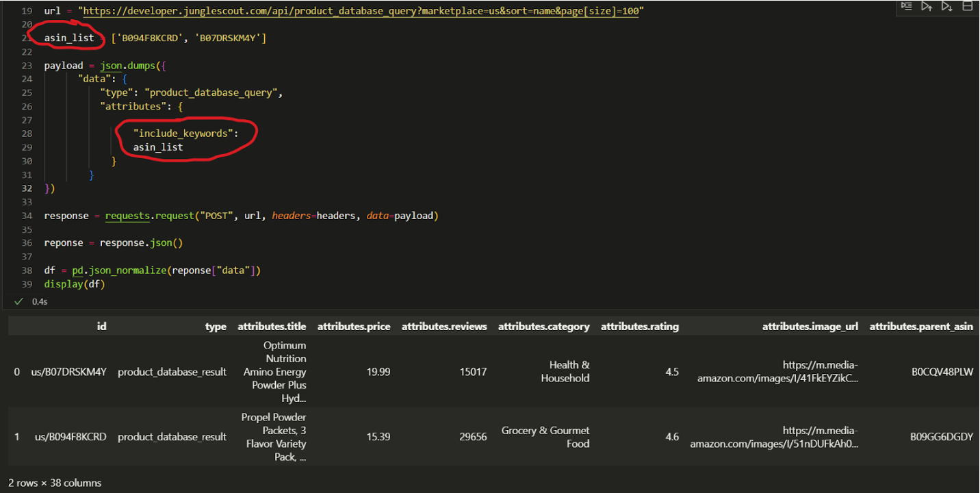
Task: Click the product_database_result cell in row 0
Action: pyautogui.click(x=172, y=372)
